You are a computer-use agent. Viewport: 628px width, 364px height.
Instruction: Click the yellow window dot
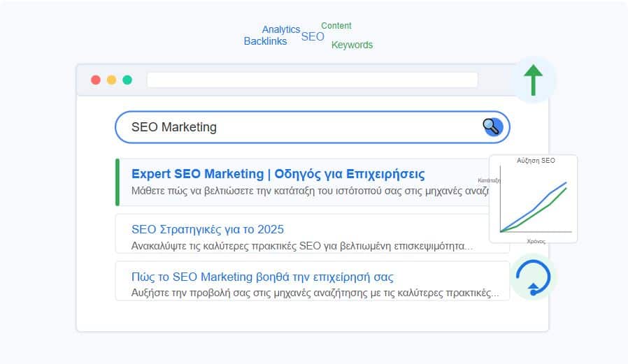pos(111,80)
